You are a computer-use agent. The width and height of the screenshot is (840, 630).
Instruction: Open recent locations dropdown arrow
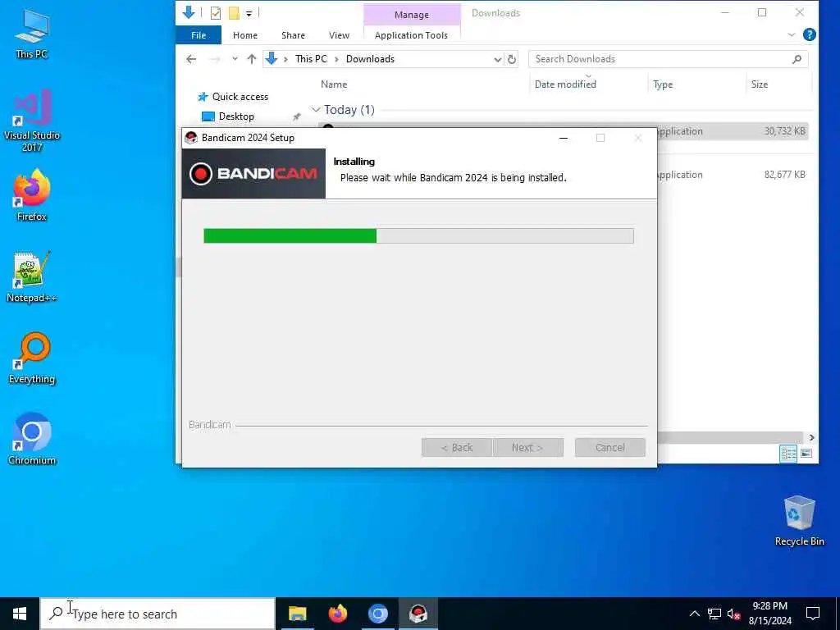pyautogui.click(x=235, y=59)
